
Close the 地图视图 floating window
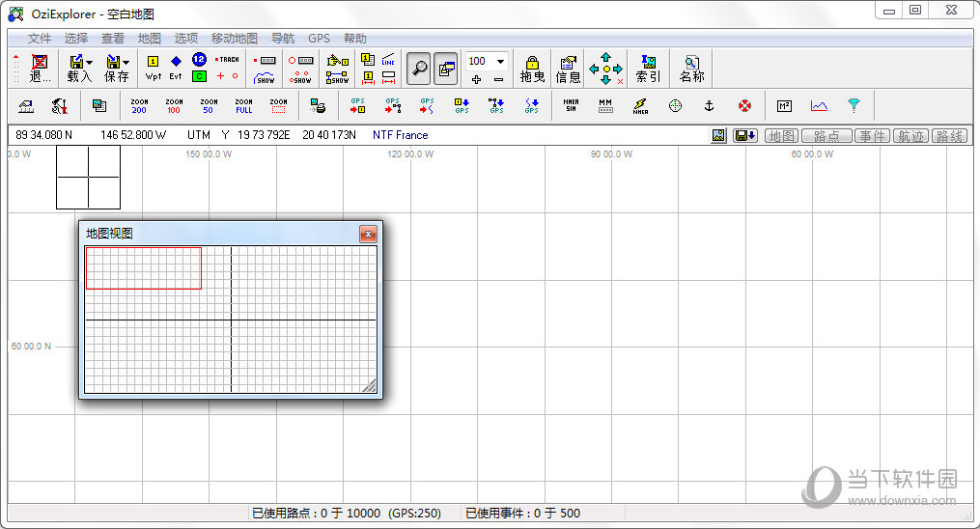[368, 234]
